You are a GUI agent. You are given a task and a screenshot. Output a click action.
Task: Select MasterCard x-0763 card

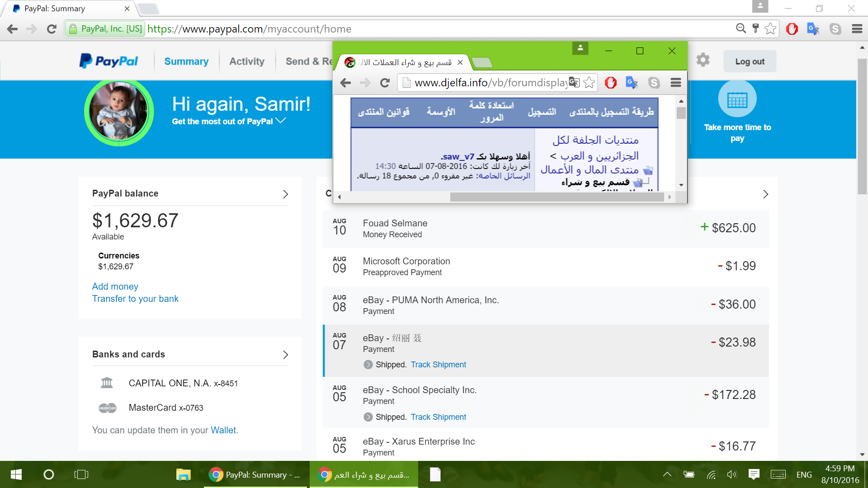pos(166,408)
